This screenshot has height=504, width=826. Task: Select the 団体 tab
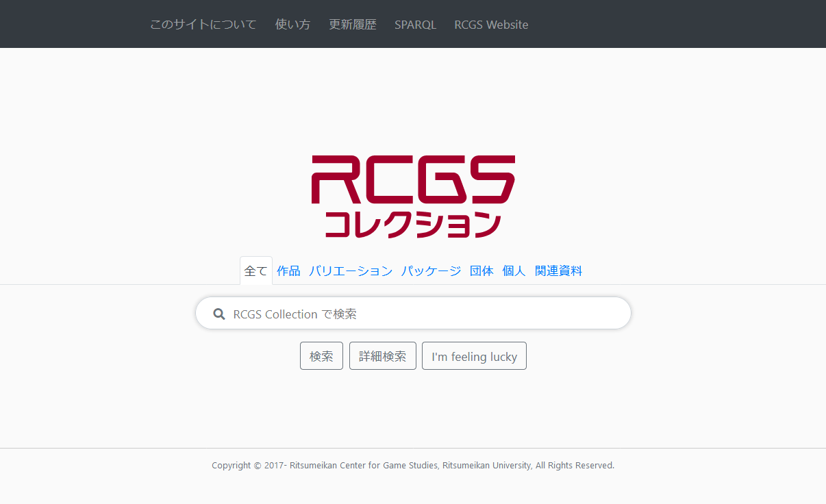481,271
